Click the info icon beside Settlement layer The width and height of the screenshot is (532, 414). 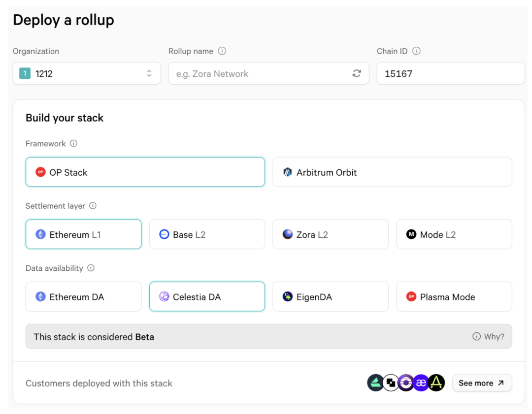click(x=93, y=206)
